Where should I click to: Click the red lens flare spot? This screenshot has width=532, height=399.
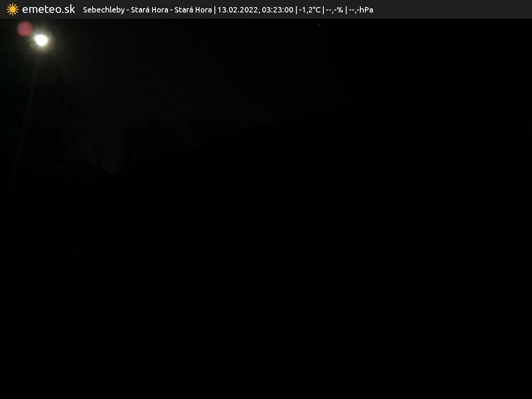click(25, 29)
